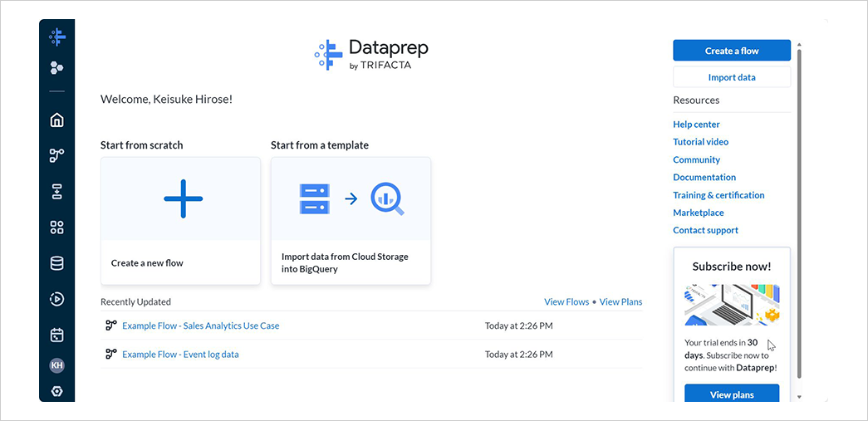Click the View plans button
Viewport: 868px width, 421px height.
(732, 394)
